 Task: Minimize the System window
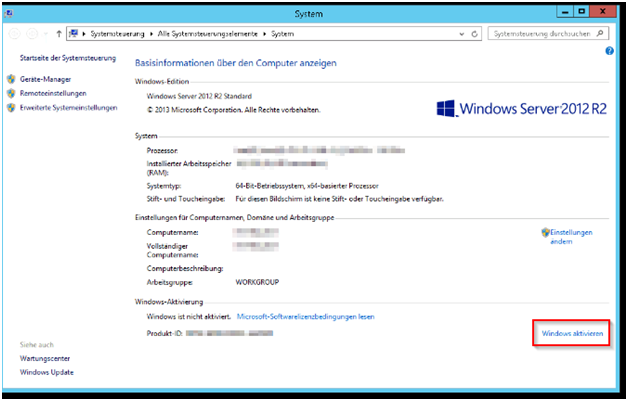(565, 12)
